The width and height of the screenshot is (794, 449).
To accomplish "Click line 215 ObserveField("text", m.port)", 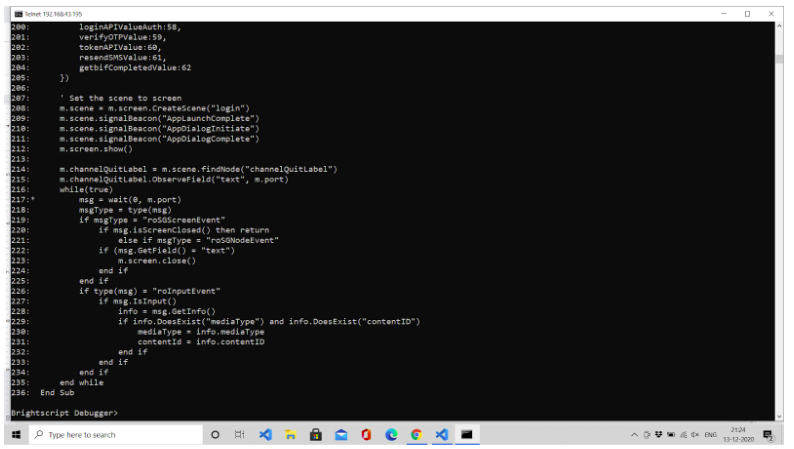I will tap(174, 179).
